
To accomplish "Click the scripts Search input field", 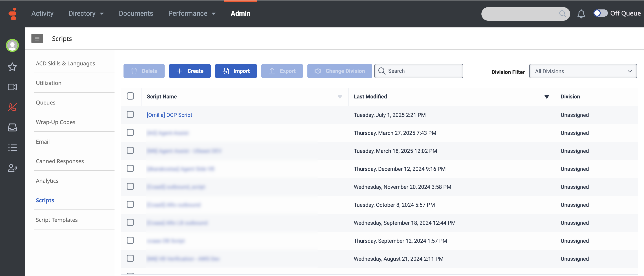I will tap(423, 71).
